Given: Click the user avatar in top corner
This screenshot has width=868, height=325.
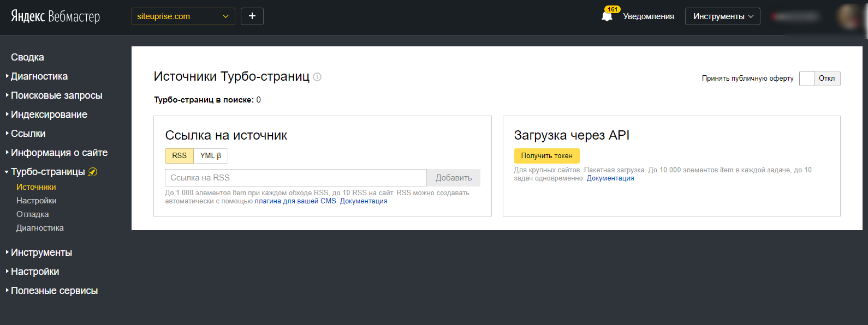Looking at the screenshot, I should click(x=849, y=16).
